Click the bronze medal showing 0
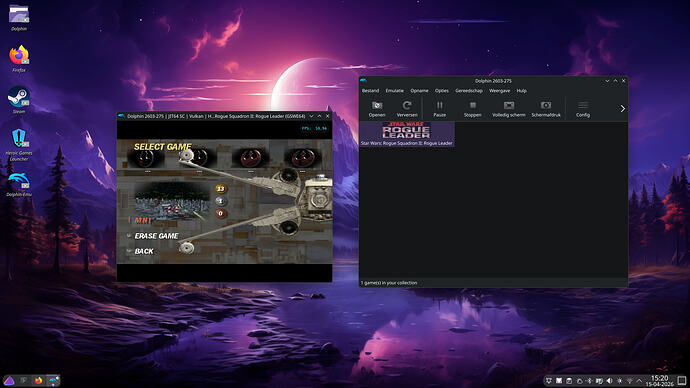690x388 pixels. click(x=221, y=213)
